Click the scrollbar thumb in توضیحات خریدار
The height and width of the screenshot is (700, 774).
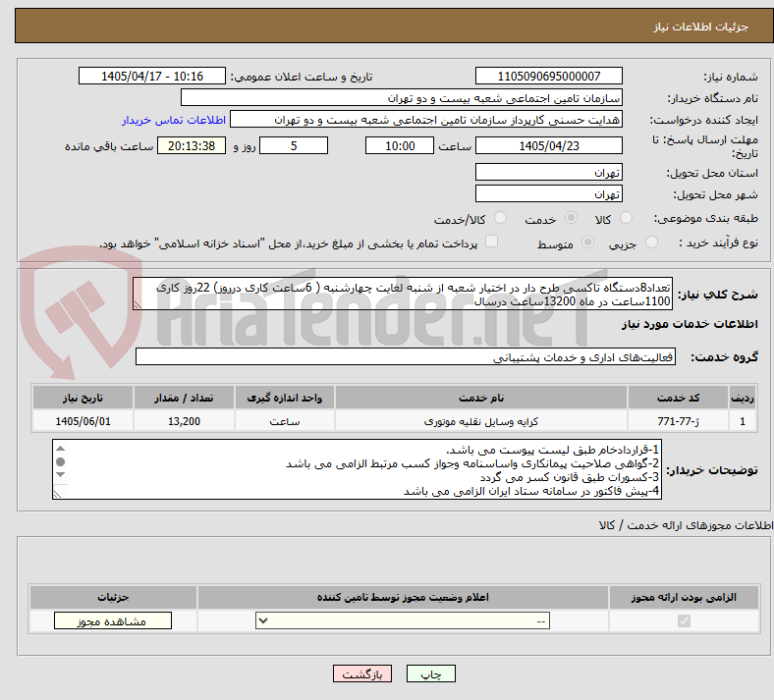point(60,461)
